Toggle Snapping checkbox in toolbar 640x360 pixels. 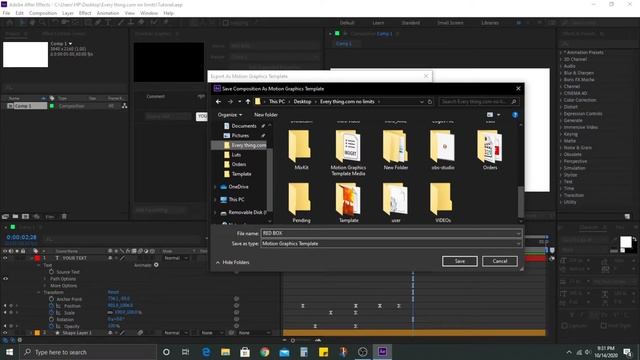[x=226, y=23]
